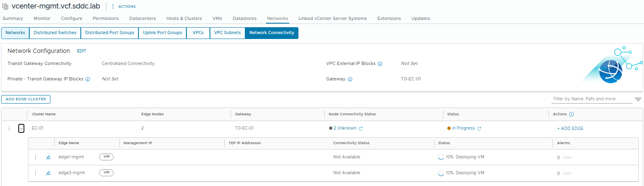Open three-dot menu for edge2-mgmt row
Screen dimensions: 644x186
click(35, 173)
